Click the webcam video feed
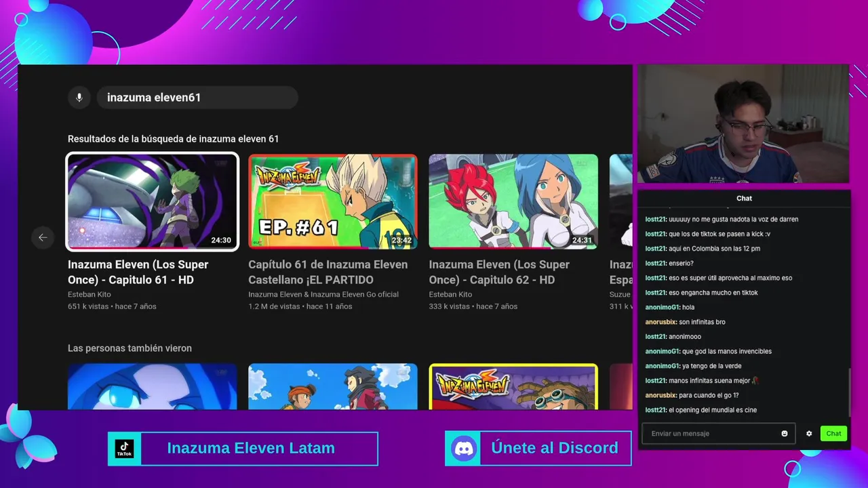This screenshot has width=868, height=488. coord(743,123)
